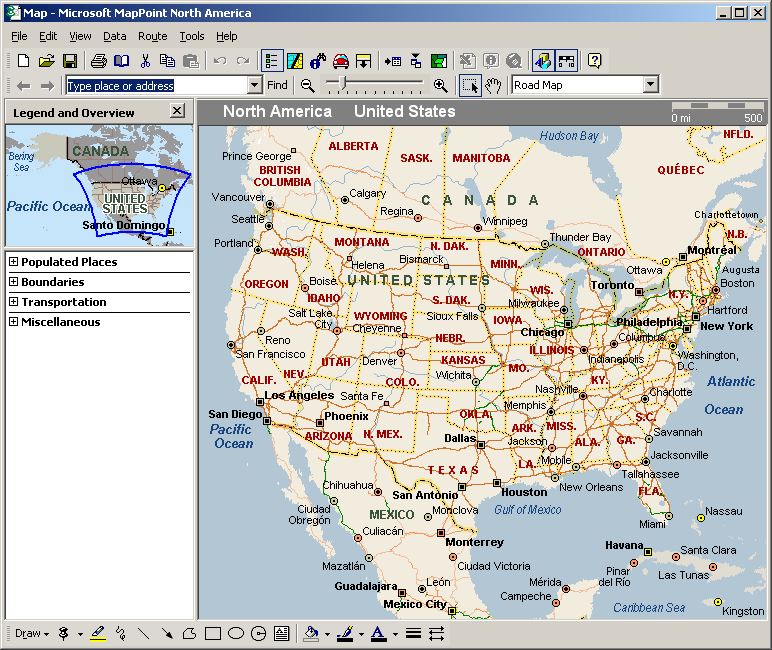Viewport: 772px width, 650px height.
Task: Select the Oval drawing tool
Action: 236,633
